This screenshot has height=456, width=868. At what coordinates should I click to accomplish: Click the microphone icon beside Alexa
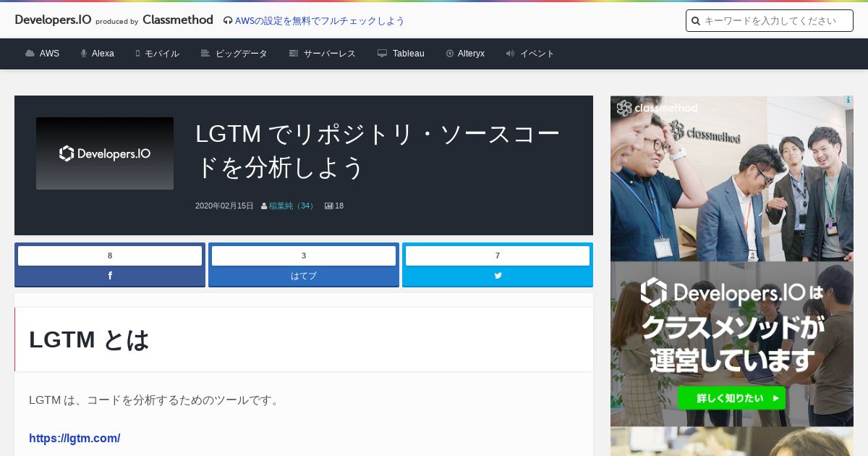tap(84, 54)
